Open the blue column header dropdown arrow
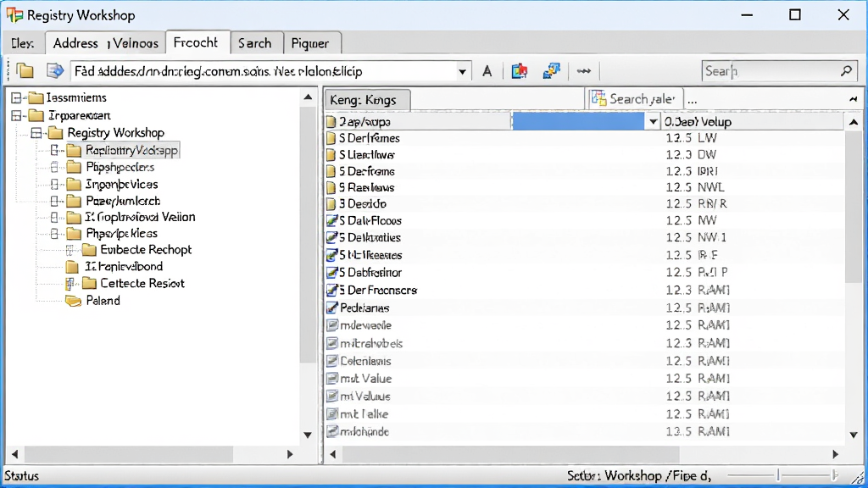The width and height of the screenshot is (868, 488). (654, 122)
